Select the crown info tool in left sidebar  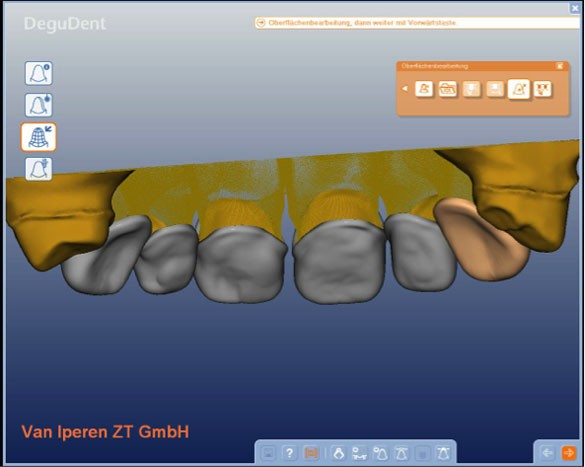tap(39, 73)
